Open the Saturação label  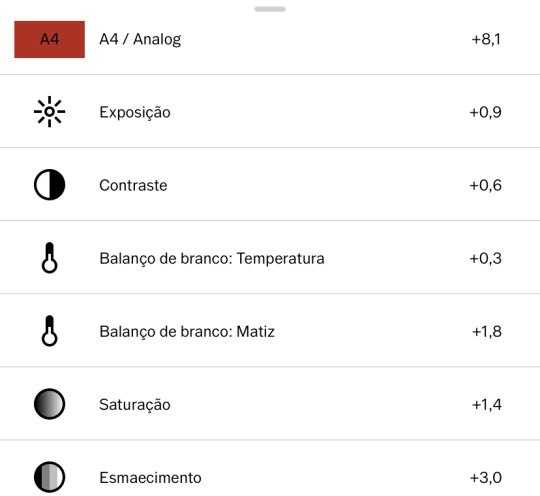pyautogui.click(x=135, y=405)
